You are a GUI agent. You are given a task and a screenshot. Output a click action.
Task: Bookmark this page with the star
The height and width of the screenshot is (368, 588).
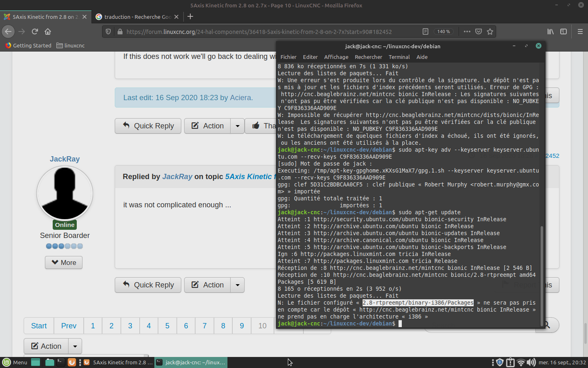pyautogui.click(x=490, y=31)
